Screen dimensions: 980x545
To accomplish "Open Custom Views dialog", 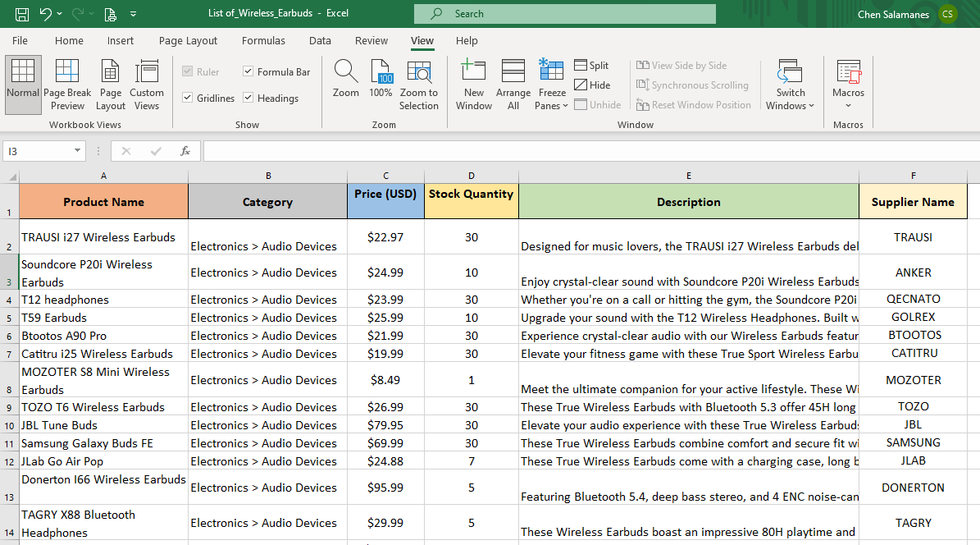I will pos(147,85).
